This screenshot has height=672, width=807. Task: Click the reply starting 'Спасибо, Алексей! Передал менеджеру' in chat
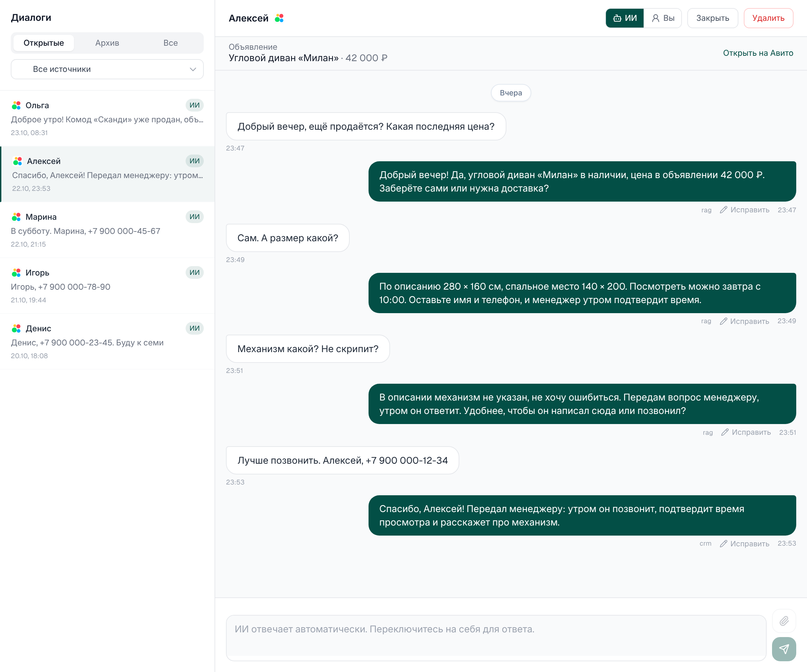tap(582, 515)
